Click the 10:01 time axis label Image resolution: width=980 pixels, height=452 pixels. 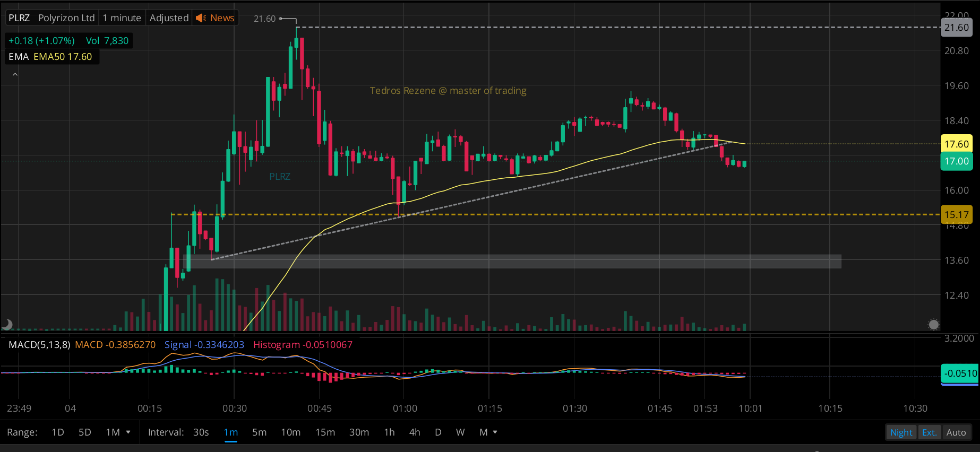750,408
